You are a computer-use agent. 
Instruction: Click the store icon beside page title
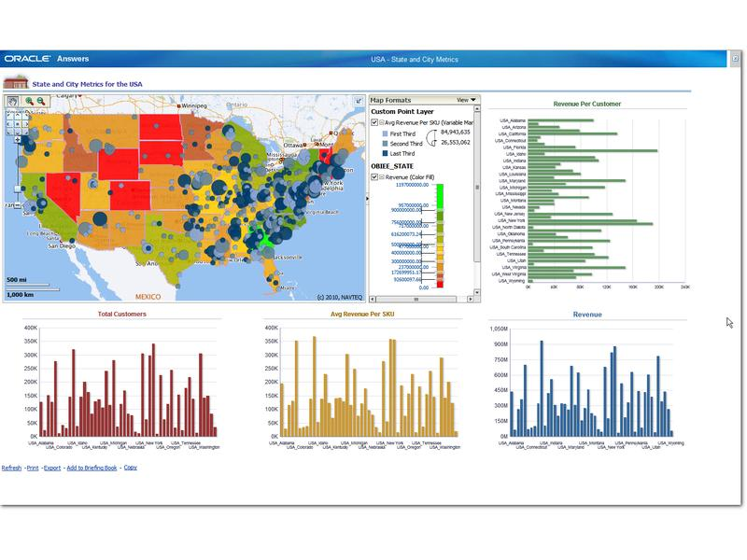click(x=16, y=82)
